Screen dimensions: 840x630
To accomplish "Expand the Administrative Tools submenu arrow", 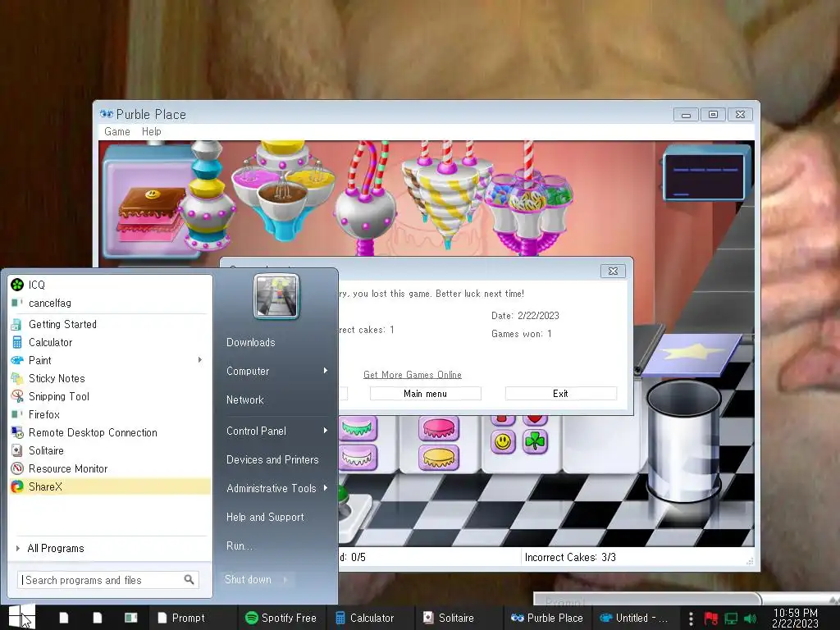I will click(325, 488).
